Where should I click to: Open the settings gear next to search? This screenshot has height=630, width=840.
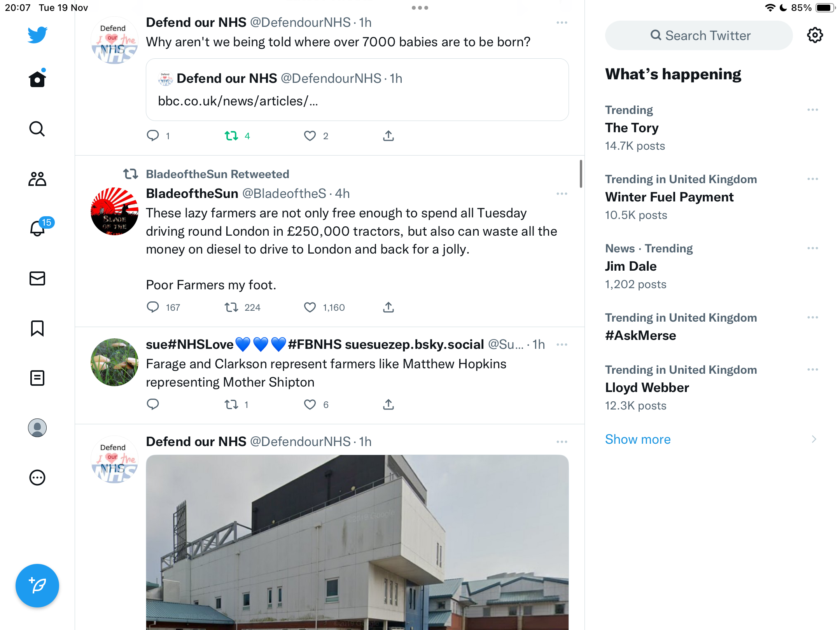815,35
